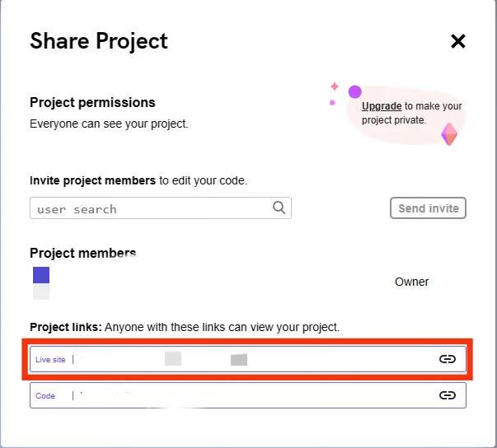The height and width of the screenshot is (448, 497).
Task: Close the Share Project dialog
Action: pos(458,41)
